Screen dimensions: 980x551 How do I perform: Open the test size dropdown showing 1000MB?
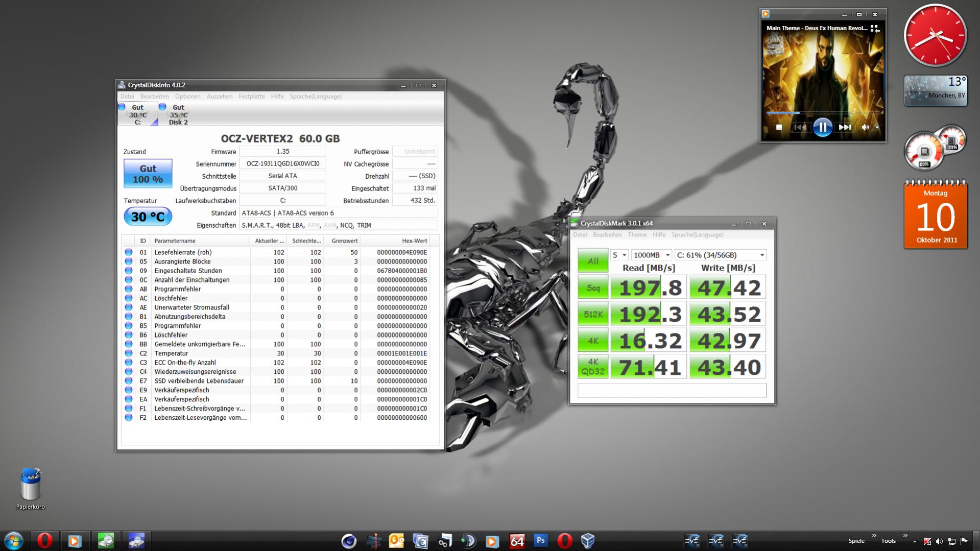point(652,255)
